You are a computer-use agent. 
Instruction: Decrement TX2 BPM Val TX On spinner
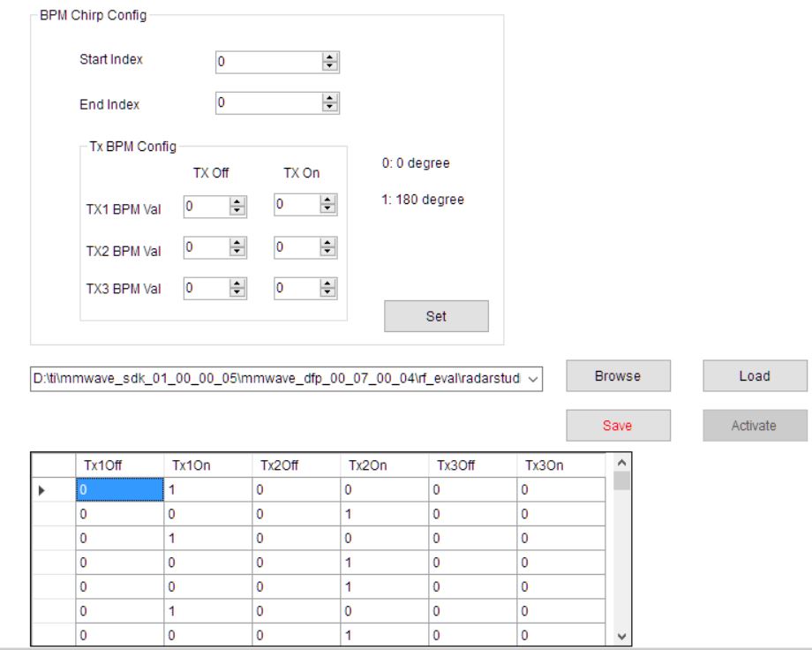click(x=327, y=252)
